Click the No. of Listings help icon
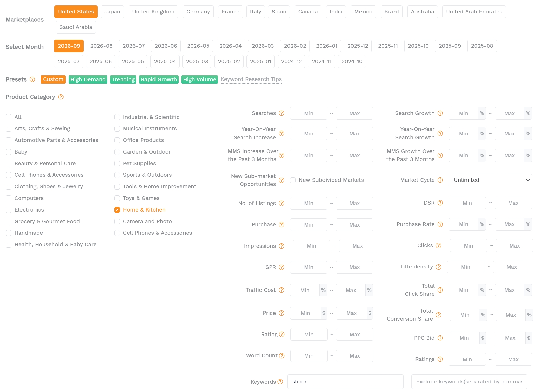The width and height of the screenshot is (536, 392). click(x=281, y=203)
